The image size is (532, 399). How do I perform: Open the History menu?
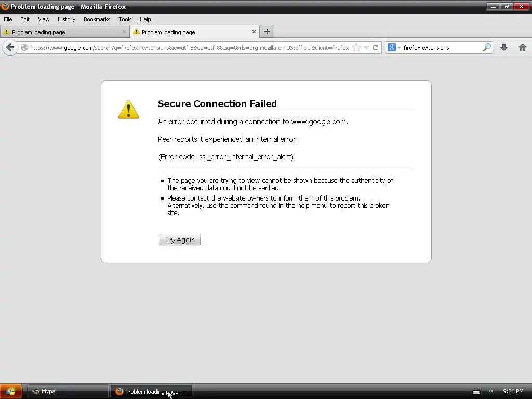tap(66, 19)
